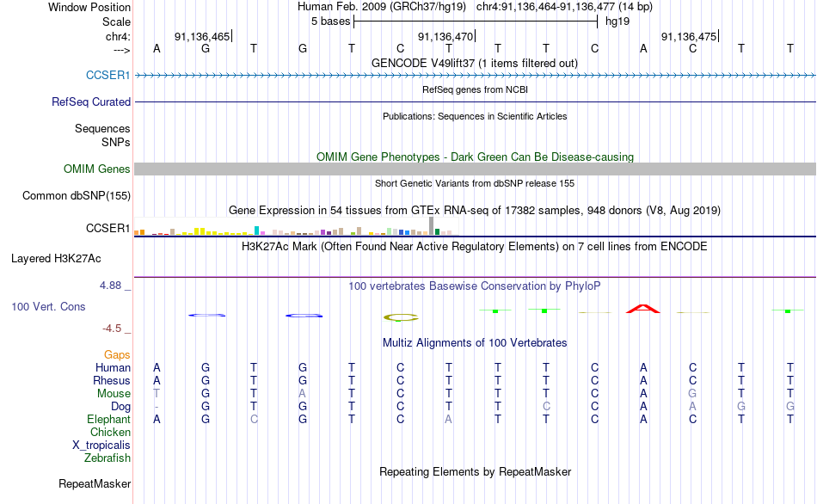Click the Multiz Alignments of 100 Vertebrates title
The image size is (817, 504).
475,342
